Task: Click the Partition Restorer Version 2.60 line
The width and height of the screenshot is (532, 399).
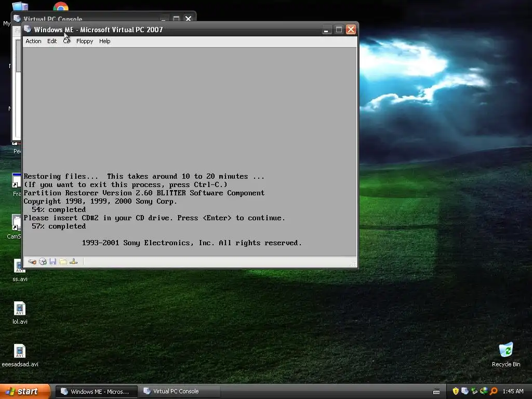Action: (x=144, y=193)
